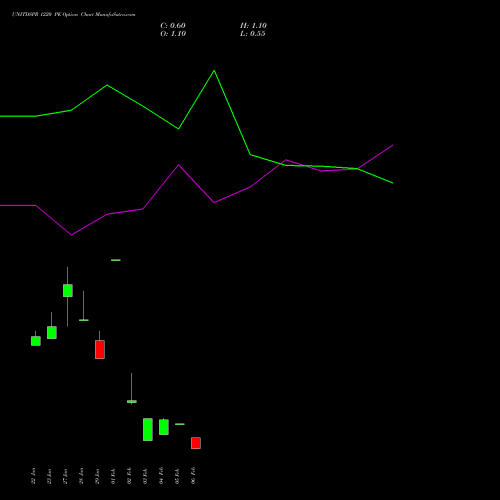Screen dimensions: 500x500
Task: Click the purple line's lowest dip
Action: (x=71, y=235)
